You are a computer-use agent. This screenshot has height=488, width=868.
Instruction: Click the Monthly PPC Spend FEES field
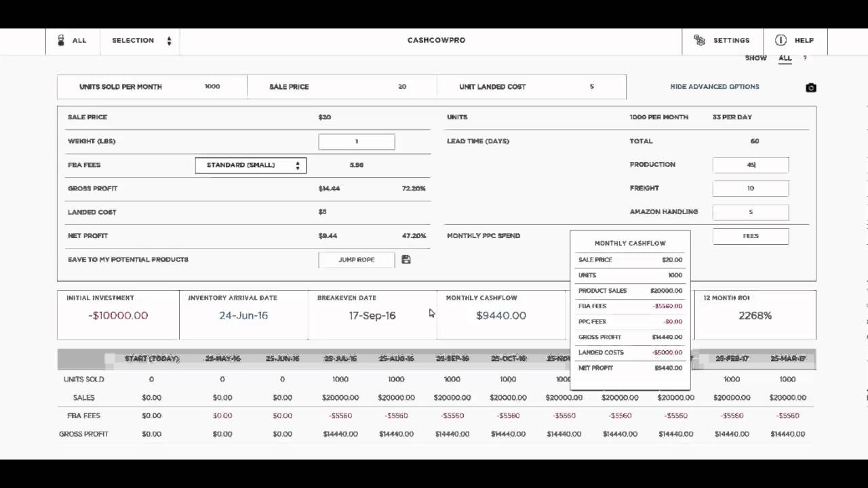751,236
